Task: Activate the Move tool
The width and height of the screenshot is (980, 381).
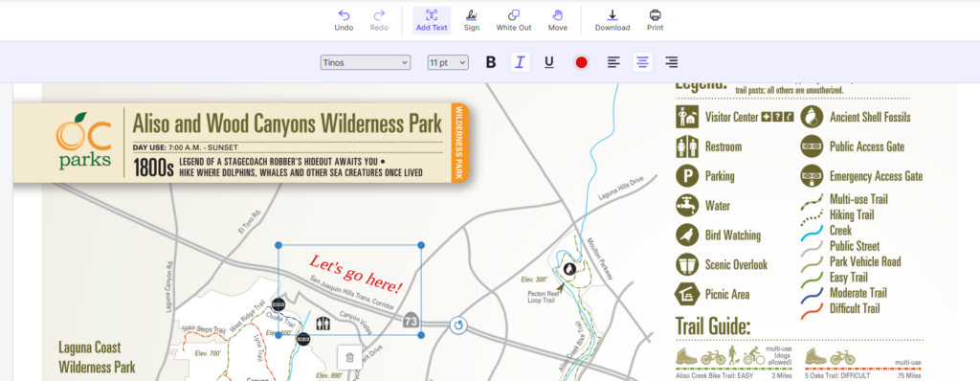Action: 558,21
